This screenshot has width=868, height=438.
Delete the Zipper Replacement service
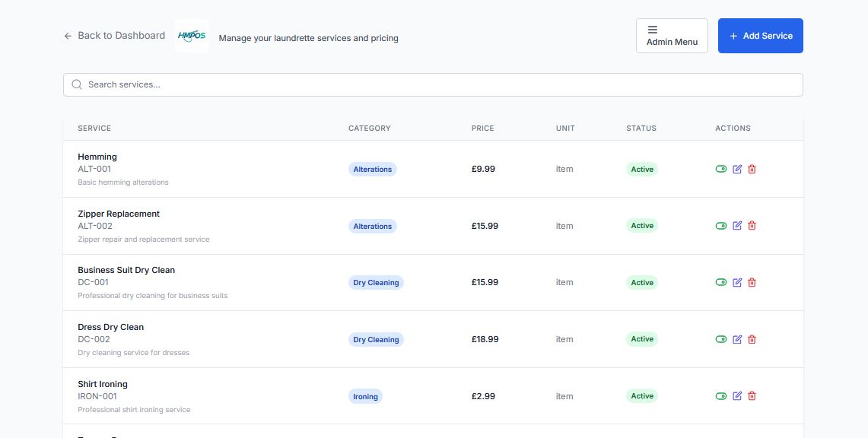(x=752, y=226)
